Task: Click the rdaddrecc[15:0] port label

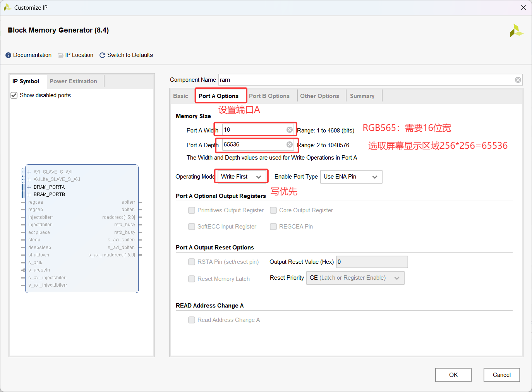Action: [118, 217]
